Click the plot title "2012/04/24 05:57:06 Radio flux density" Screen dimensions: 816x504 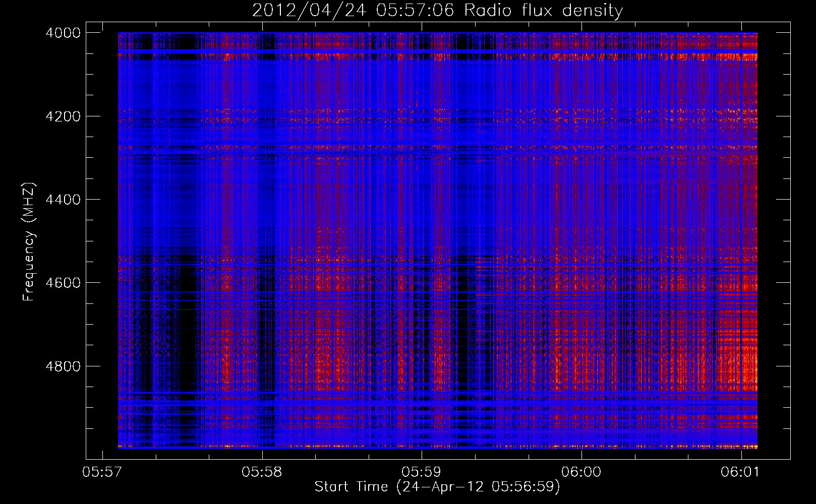coord(437,10)
